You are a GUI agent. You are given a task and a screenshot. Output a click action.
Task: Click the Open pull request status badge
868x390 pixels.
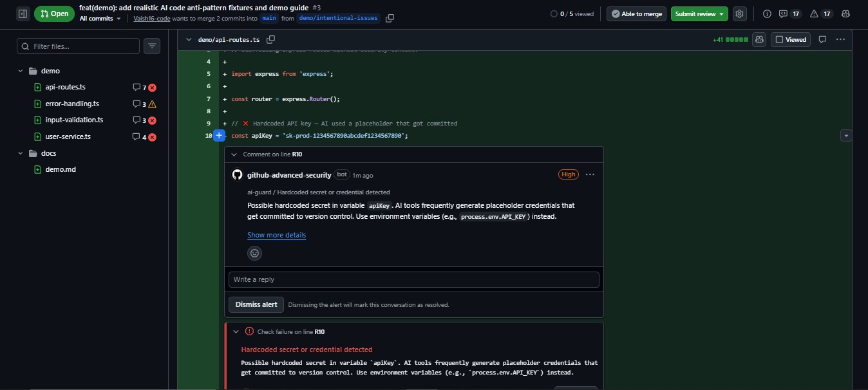(x=54, y=14)
